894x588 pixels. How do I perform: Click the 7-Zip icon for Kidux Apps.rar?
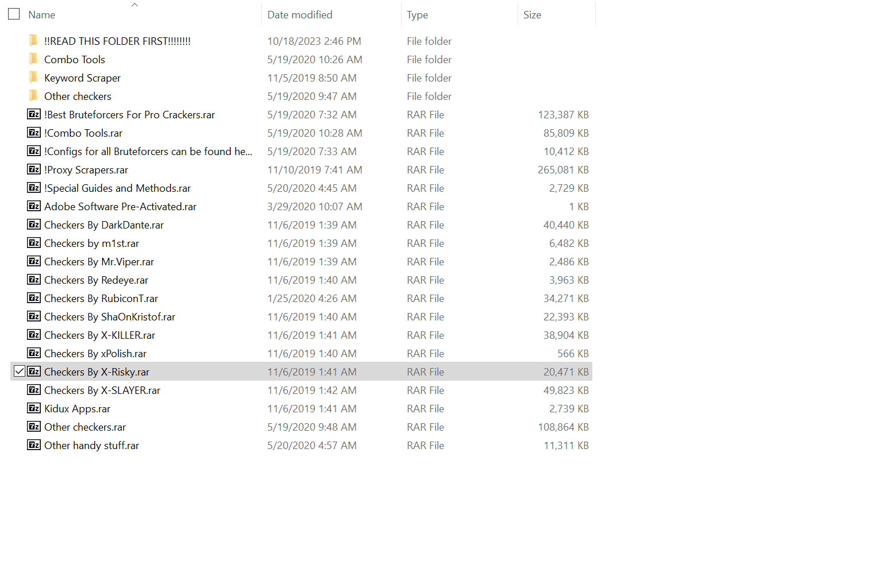click(x=33, y=408)
